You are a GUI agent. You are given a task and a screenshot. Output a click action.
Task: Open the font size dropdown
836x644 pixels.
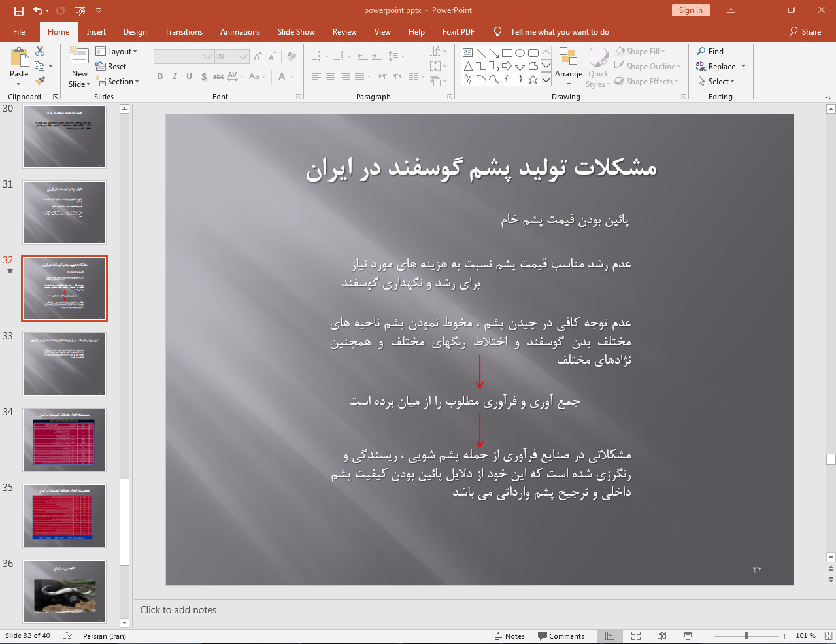coord(243,57)
